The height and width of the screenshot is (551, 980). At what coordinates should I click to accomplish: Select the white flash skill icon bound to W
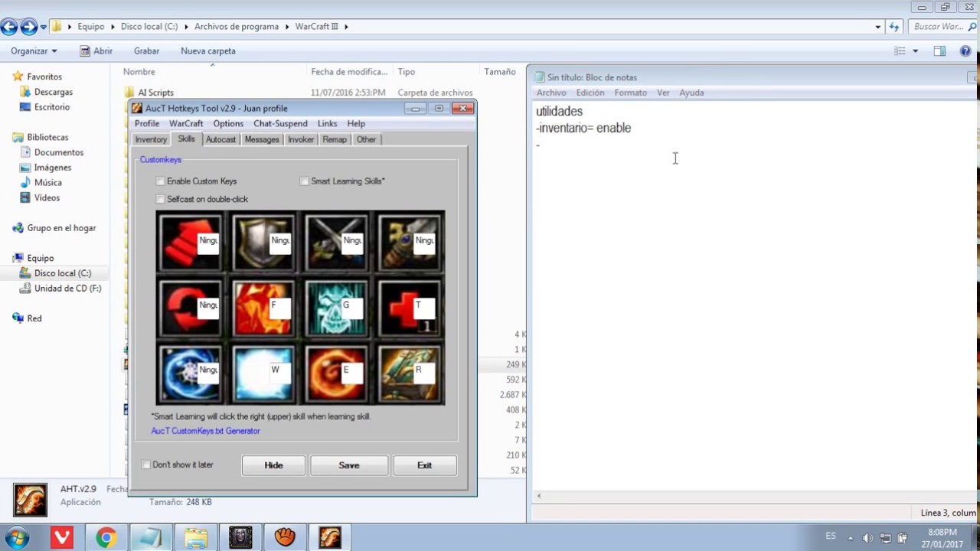click(263, 373)
